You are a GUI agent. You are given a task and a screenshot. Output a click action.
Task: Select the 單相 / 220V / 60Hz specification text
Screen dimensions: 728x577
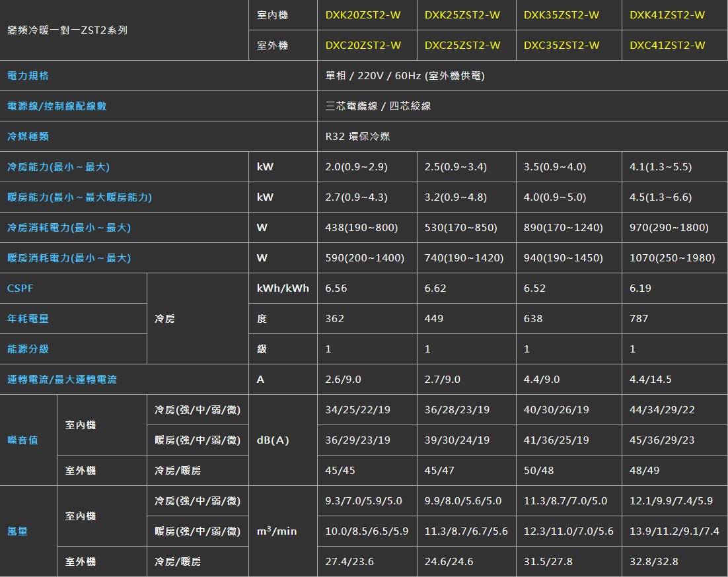pyautogui.click(x=405, y=76)
